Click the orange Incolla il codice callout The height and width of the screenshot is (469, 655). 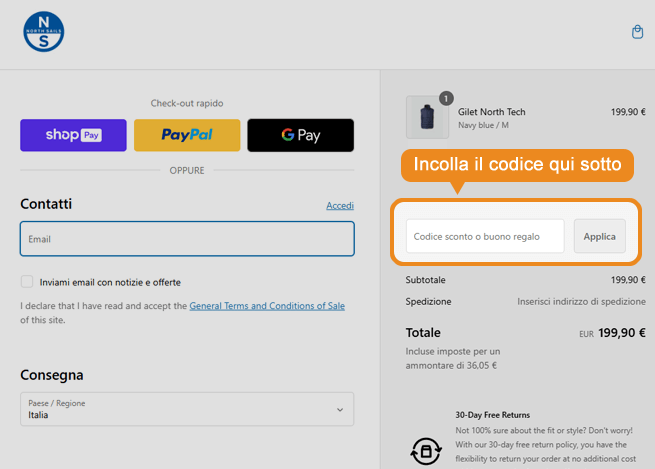tap(517, 164)
